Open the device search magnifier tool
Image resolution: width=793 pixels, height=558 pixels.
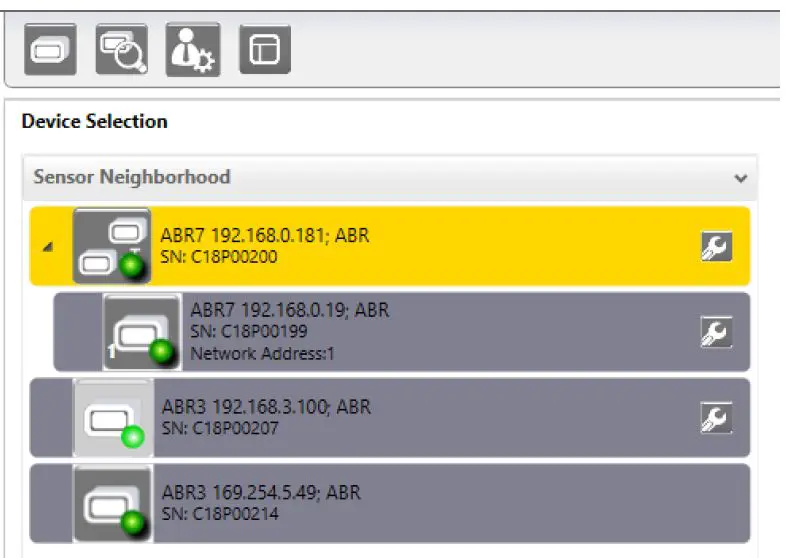120,49
